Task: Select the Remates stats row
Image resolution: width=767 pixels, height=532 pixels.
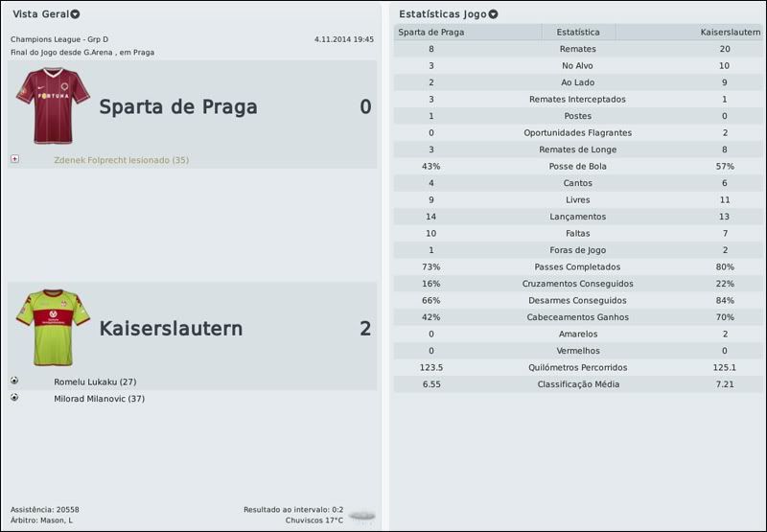Action: 577,48
